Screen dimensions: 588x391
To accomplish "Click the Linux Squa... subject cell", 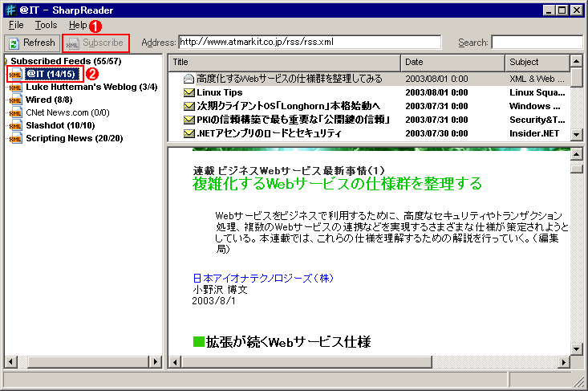I will (537, 92).
